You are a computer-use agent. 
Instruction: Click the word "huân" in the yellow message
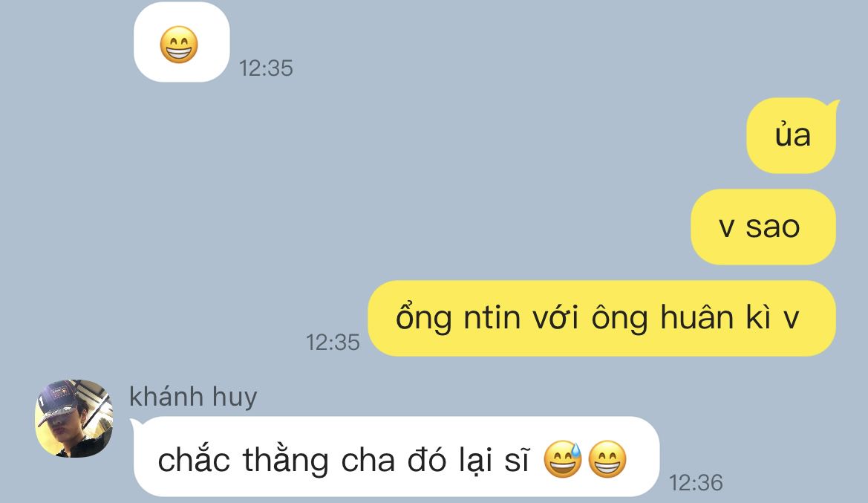pyautogui.click(x=697, y=317)
